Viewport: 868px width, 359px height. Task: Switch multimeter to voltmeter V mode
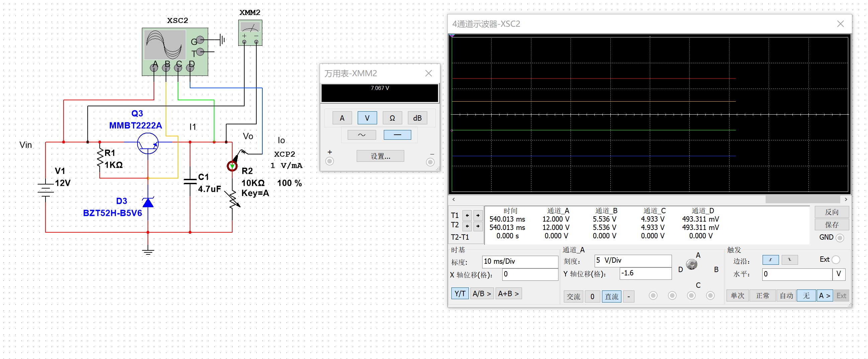[367, 118]
